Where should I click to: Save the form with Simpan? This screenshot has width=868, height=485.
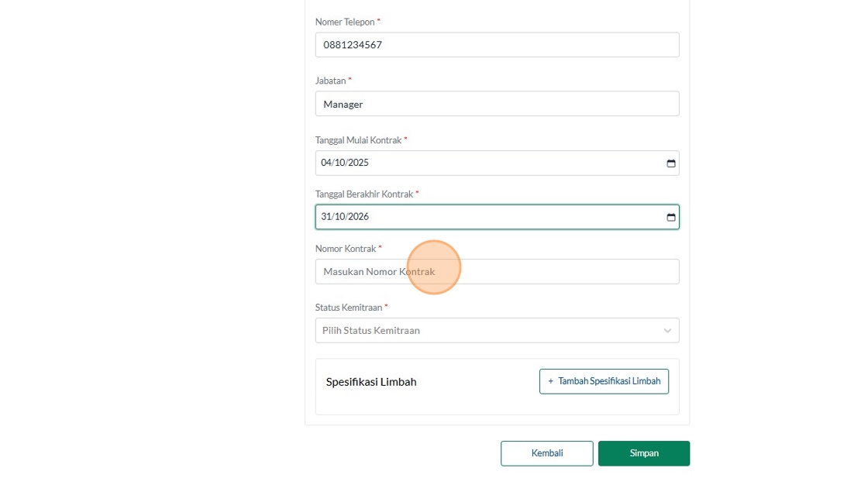[643, 453]
